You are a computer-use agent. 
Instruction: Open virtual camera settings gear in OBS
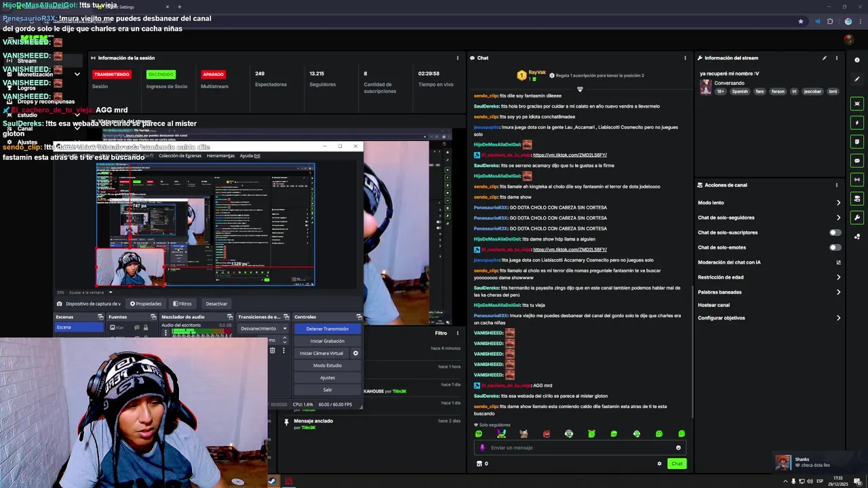point(355,353)
